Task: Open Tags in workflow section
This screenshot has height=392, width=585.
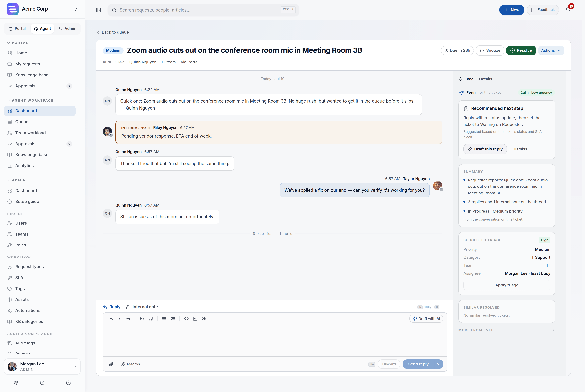Action: click(40, 289)
